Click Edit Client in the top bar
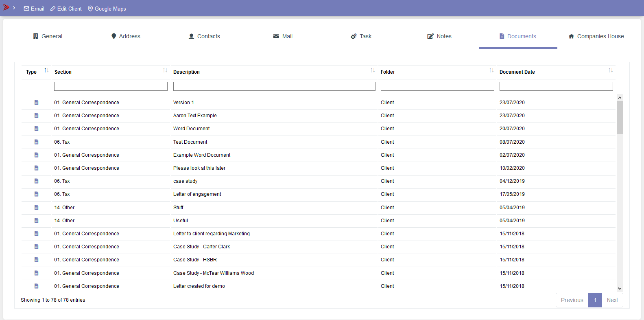Screen dimensions: 644x320 click(x=66, y=9)
